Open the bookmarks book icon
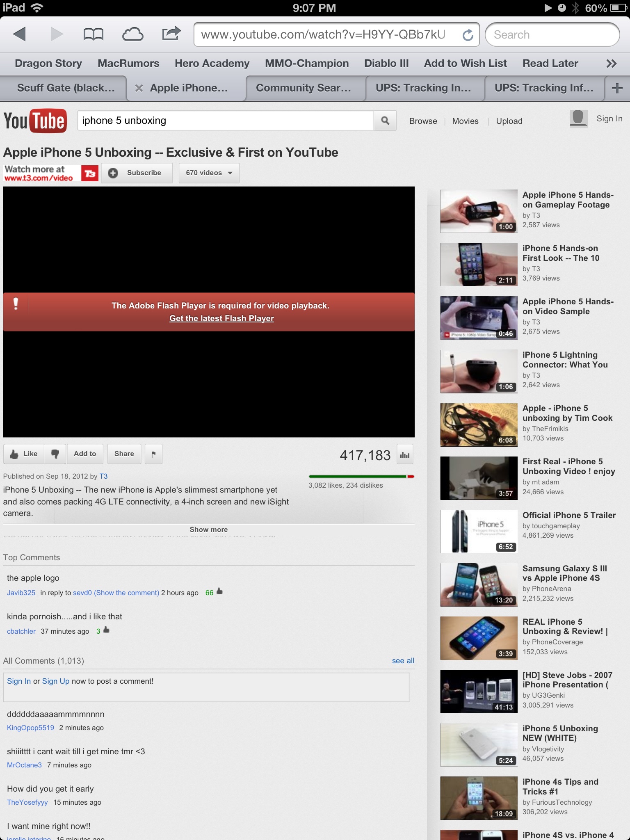Image resolution: width=630 pixels, height=840 pixels. 93,34
